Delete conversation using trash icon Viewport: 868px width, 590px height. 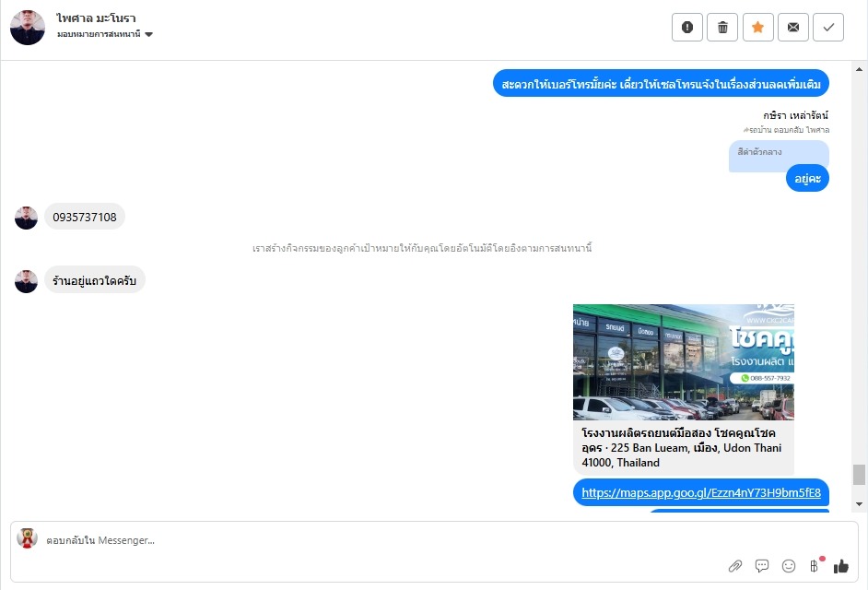(x=722, y=27)
